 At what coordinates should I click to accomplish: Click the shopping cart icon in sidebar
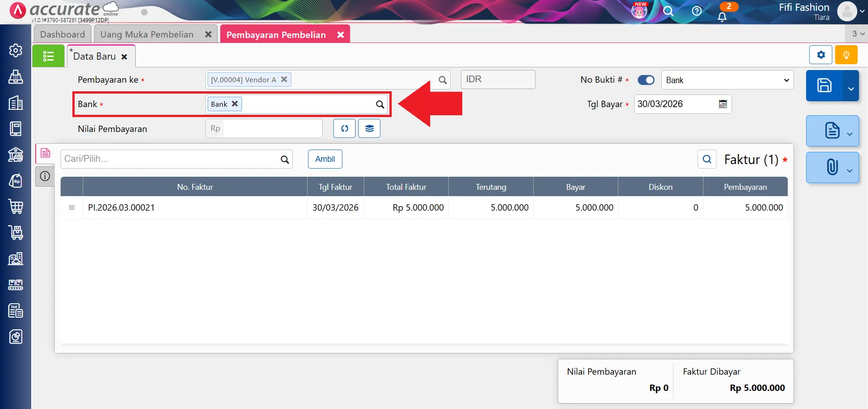click(x=16, y=207)
